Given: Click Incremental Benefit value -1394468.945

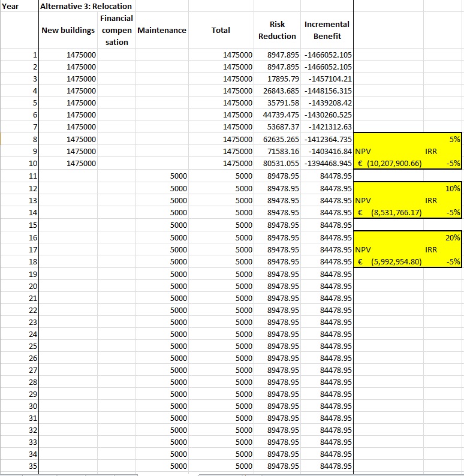Looking at the screenshot, I should point(327,163).
